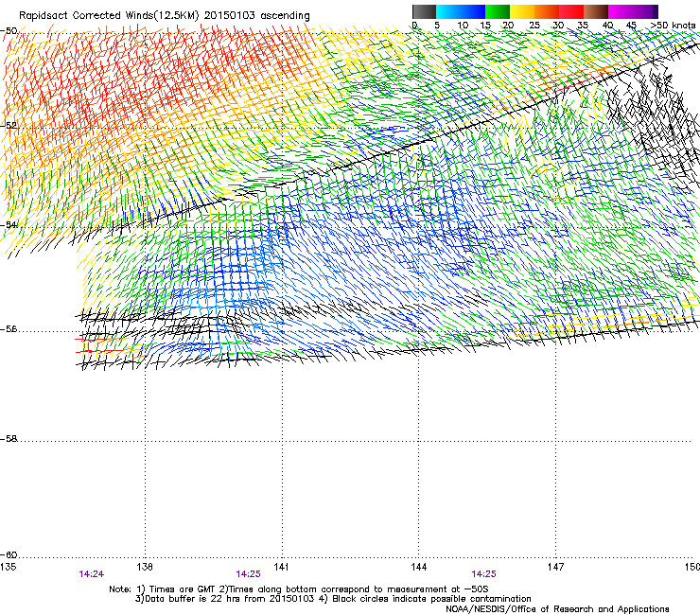This screenshot has width=700, height=615.
Task: Click the -50 latitude axis label
Action: click(9, 31)
